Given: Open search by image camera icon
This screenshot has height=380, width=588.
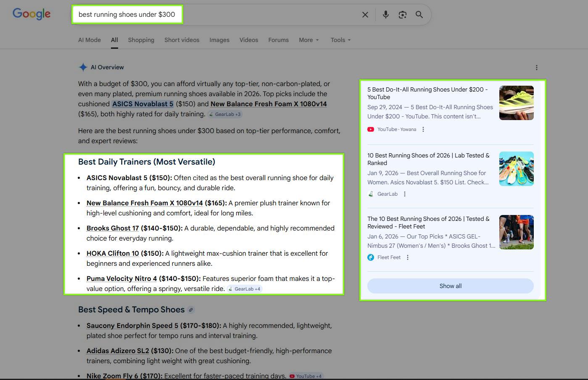Looking at the screenshot, I should pyautogui.click(x=402, y=15).
